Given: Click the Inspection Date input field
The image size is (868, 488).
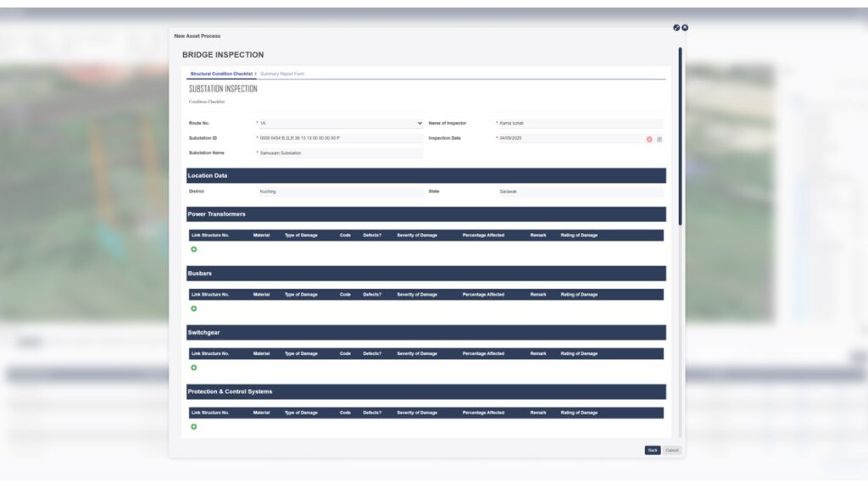Looking at the screenshot, I should [x=568, y=138].
